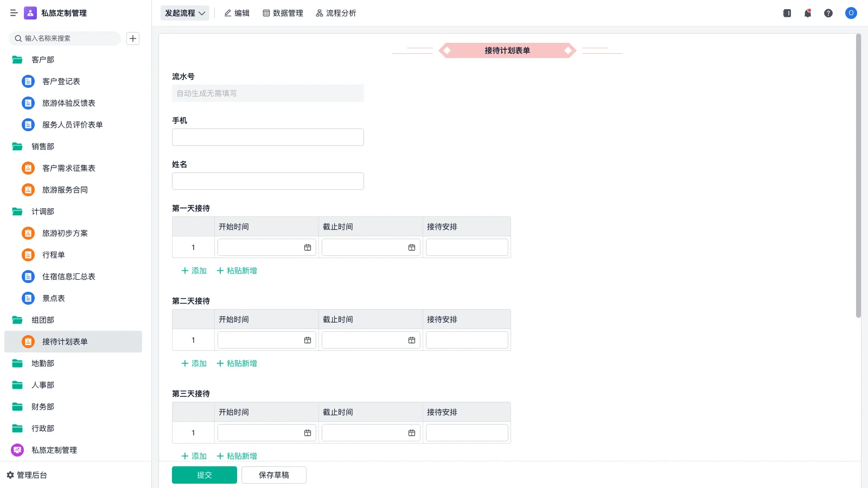Switch to 数据管理 tab
This screenshot has height=488, width=868.
tap(283, 13)
